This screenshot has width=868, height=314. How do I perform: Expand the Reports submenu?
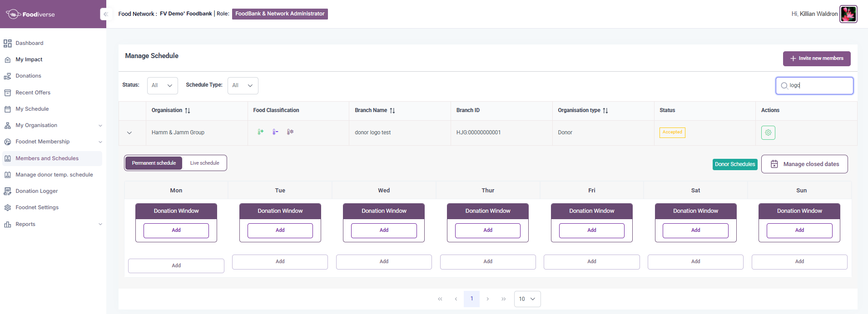point(100,224)
